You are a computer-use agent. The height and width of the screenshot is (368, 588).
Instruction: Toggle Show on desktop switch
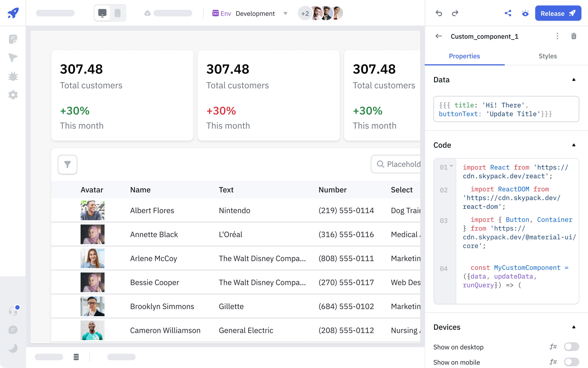coord(571,347)
